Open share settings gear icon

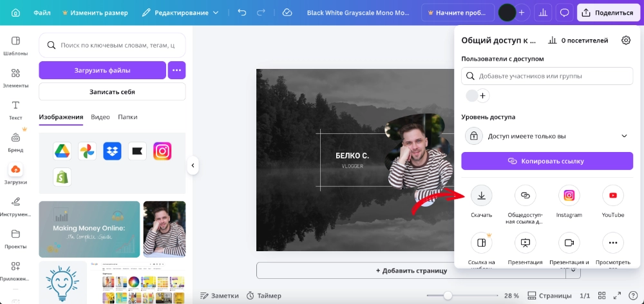626,41
